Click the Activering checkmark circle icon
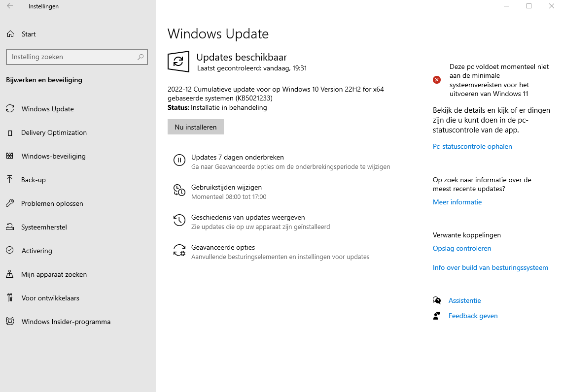This screenshot has width=562, height=392. [10, 251]
